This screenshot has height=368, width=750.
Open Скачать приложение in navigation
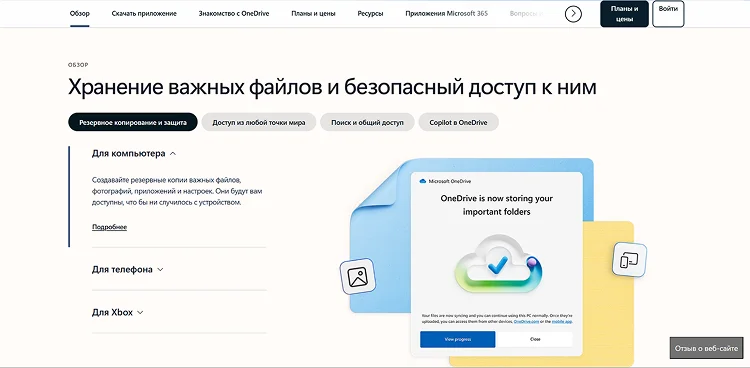(x=144, y=13)
